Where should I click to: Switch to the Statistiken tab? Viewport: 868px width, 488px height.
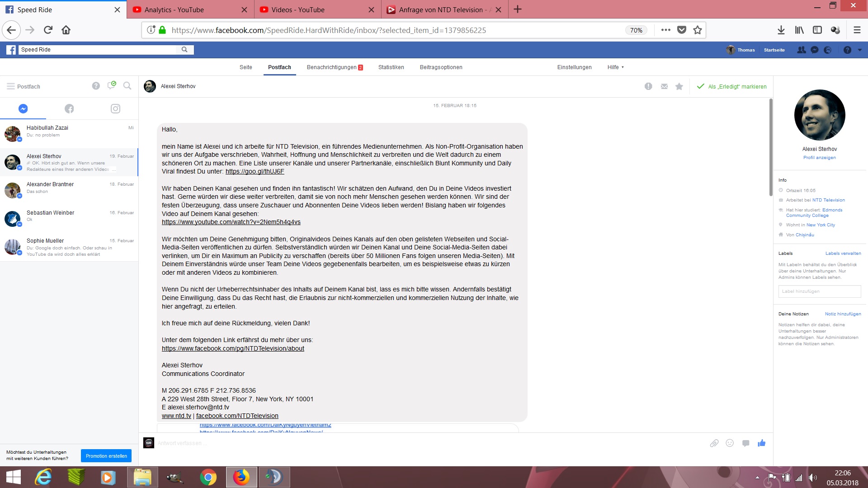click(391, 67)
